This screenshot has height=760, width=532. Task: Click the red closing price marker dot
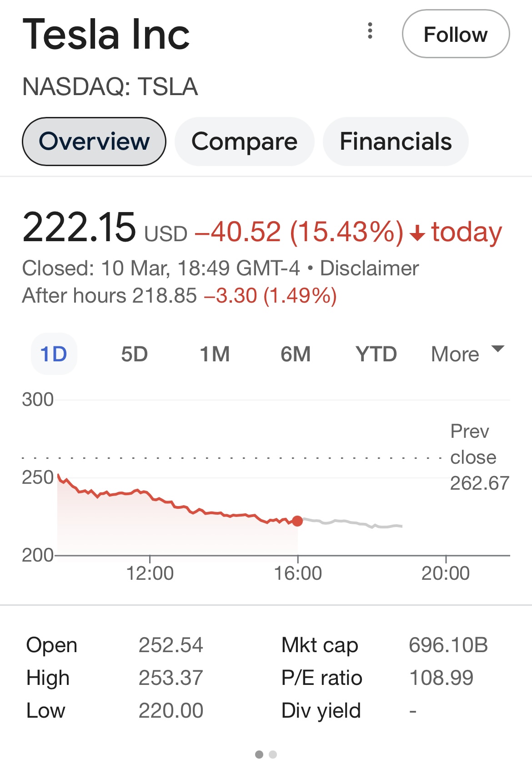pyautogui.click(x=297, y=521)
